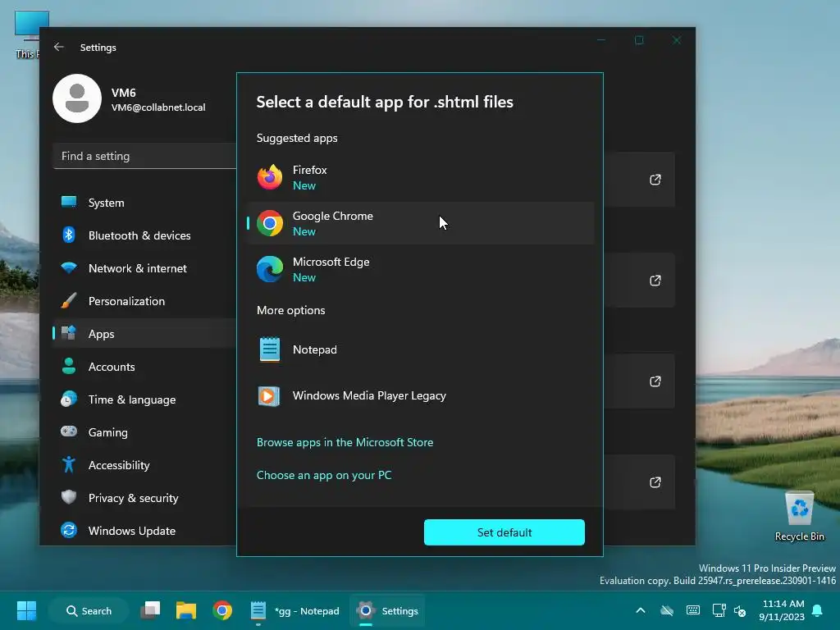Open Windows Update settings
The image size is (840, 630).
click(144, 531)
